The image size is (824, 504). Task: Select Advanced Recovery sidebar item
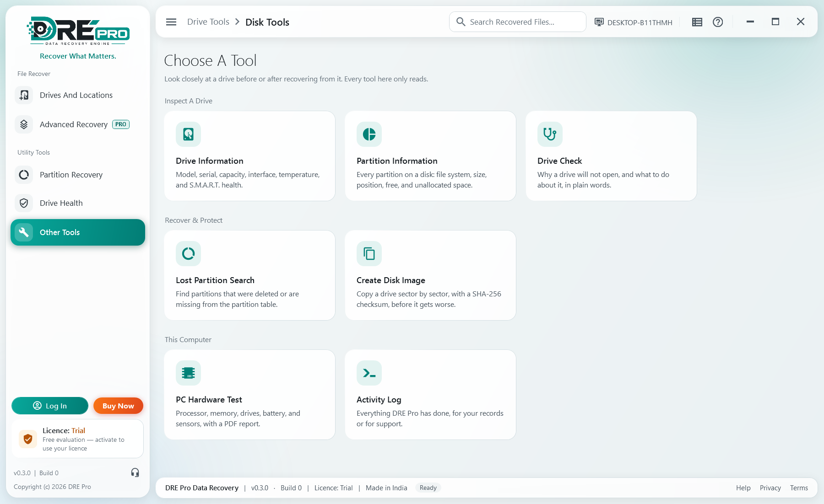(78, 124)
